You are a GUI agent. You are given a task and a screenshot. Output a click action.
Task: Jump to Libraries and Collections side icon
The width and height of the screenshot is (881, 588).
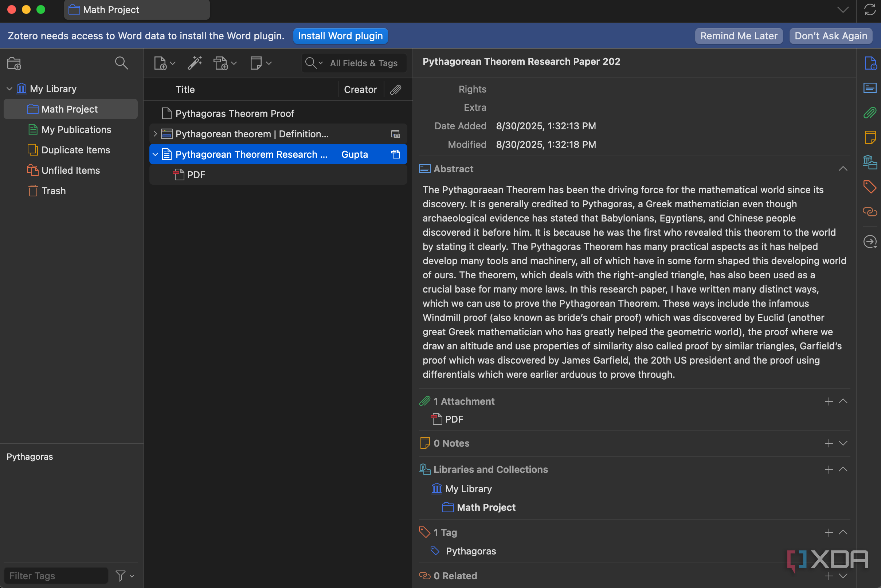870,162
